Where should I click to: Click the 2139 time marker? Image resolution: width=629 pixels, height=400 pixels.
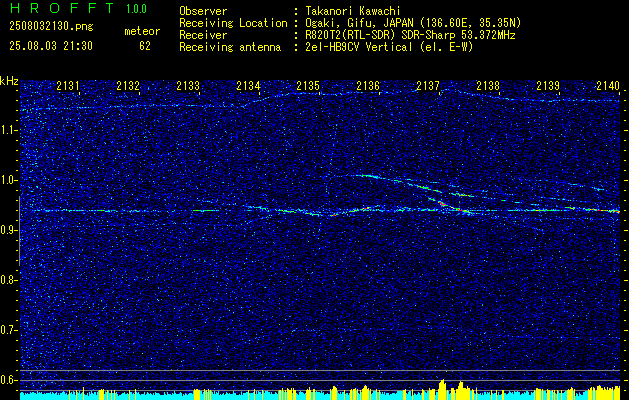click(548, 86)
